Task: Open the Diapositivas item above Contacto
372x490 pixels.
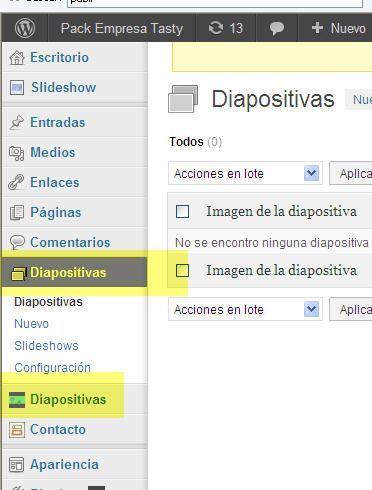Action: point(68,399)
